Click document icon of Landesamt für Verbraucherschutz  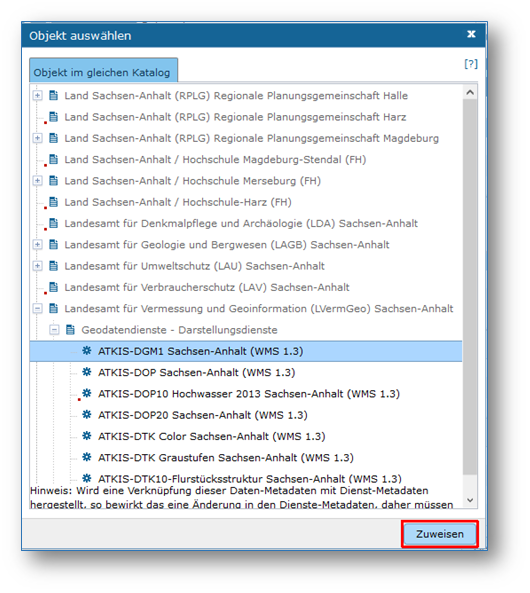[54, 287]
